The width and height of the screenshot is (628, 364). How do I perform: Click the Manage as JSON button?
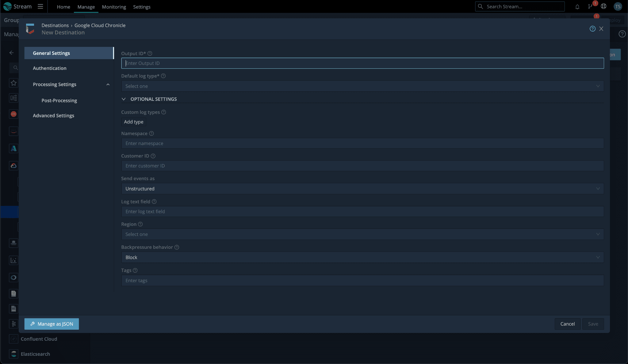52,324
